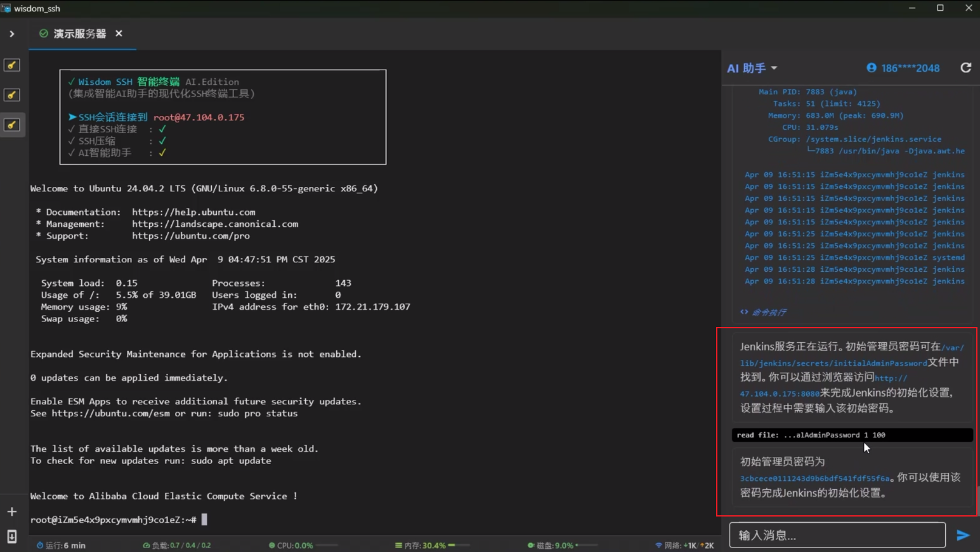Refresh the AI assistant conversation

(x=965, y=68)
